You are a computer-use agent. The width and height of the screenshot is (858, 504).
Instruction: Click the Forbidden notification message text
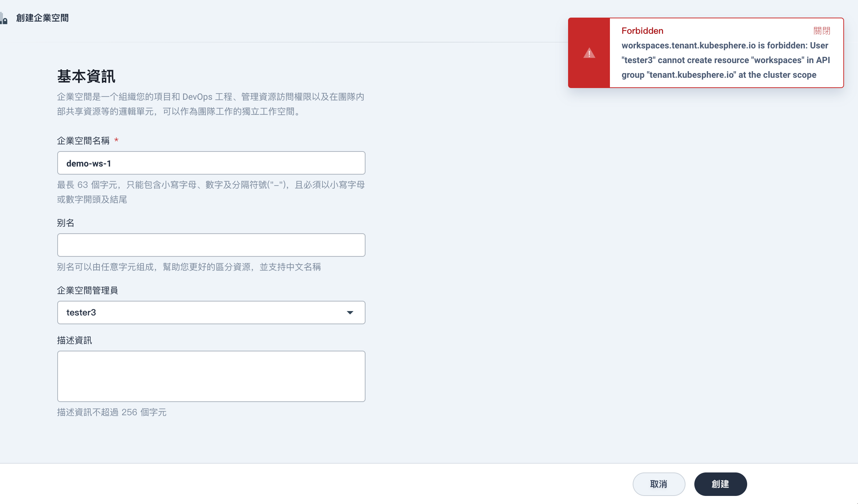725,60
